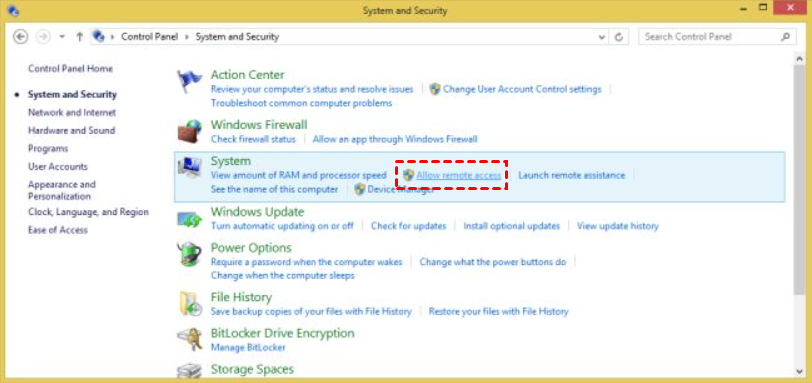Open the User Accounts category
The width and height of the screenshot is (812, 383).
[58, 167]
